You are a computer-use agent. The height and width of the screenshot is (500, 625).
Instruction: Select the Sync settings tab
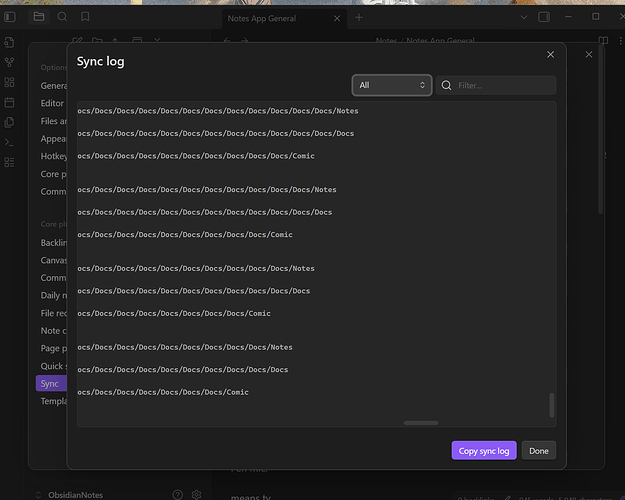point(50,383)
